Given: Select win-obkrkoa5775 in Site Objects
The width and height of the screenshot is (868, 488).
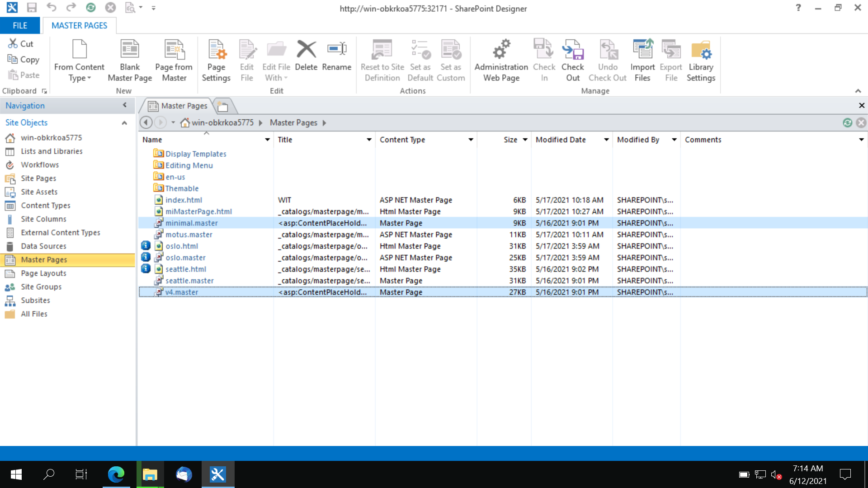Looking at the screenshot, I should (51, 137).
